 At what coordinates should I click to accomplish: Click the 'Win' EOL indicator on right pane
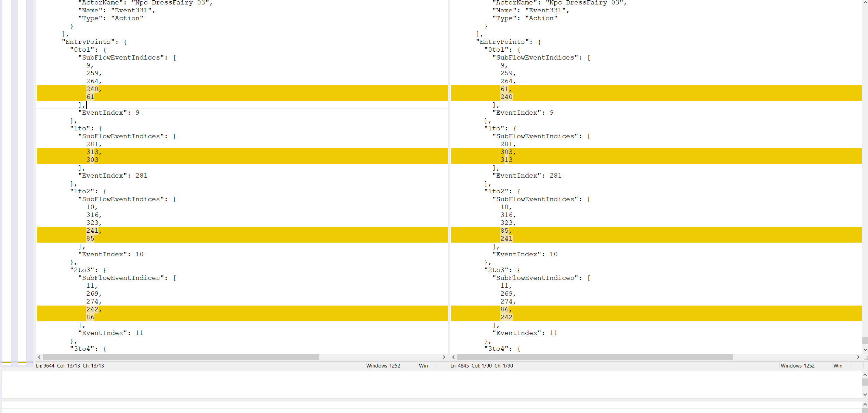point(838,365)
